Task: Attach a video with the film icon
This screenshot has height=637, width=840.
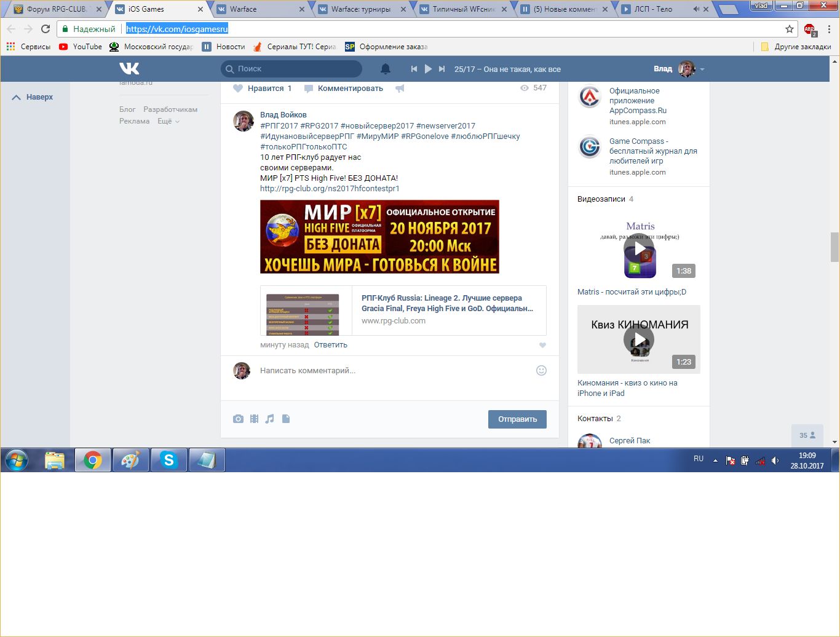Action: [254, 419]
